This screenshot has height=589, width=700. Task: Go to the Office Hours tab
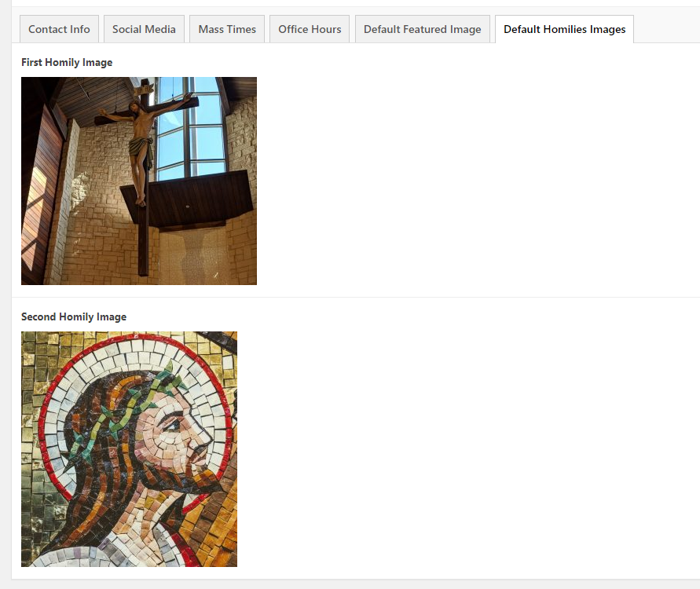(x=310, y=29)
